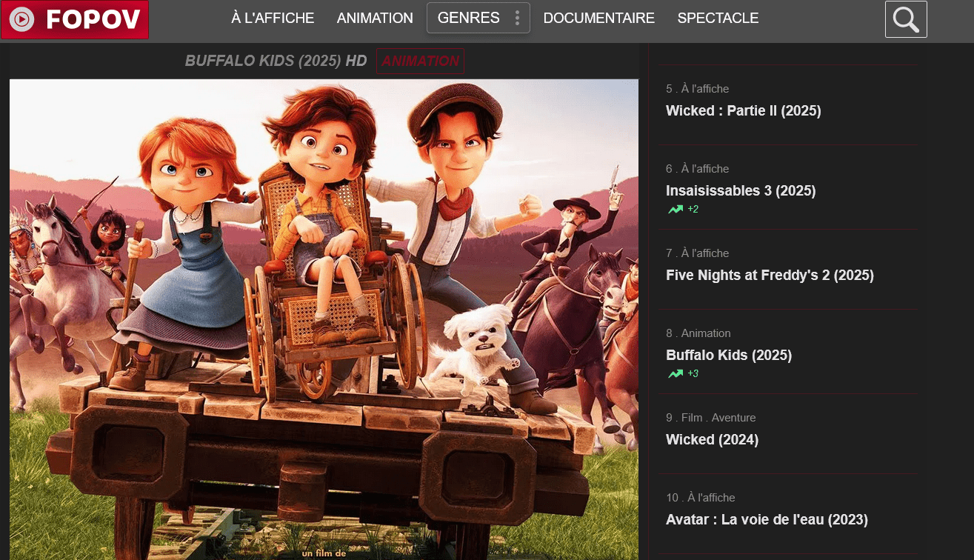The image size is (974, 560).
Task: Open Buffalo Kids (2025) ranking entry
Action: point(729,356)
